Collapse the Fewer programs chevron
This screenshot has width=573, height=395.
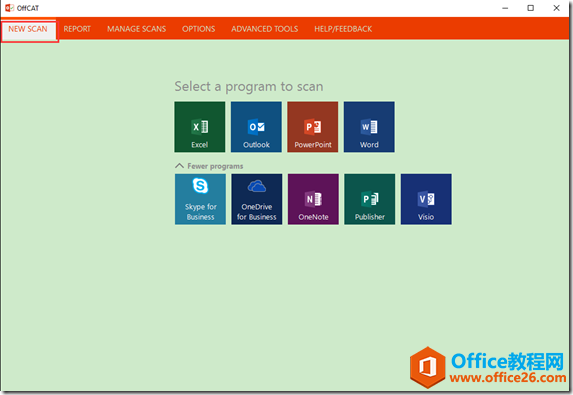179,166
